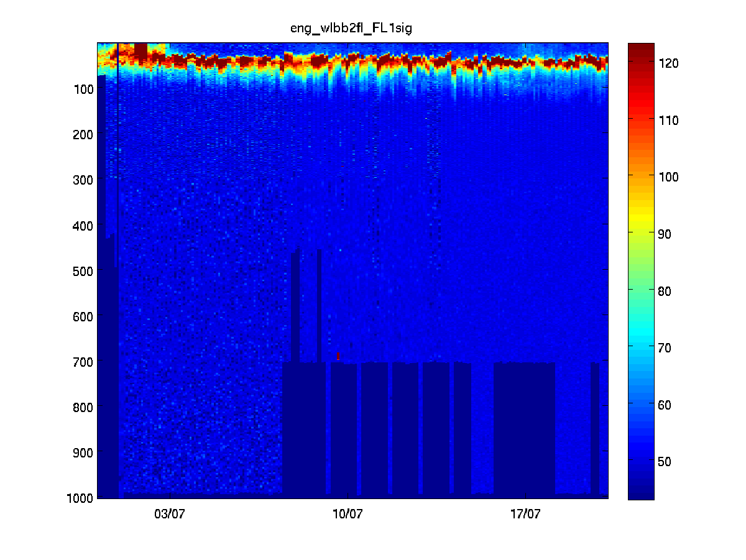
Task: Click the colorbar label 110
Action: pos(669,120)
